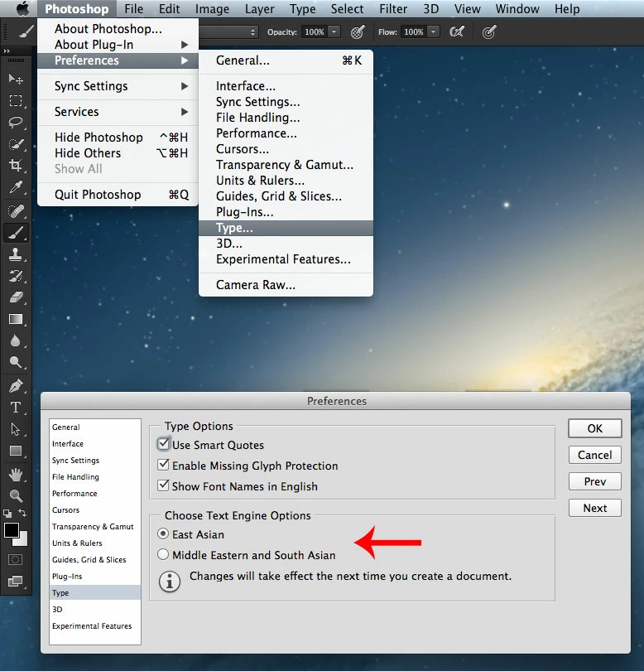The image size is (644, 671).
Task: Choose Type... in Preferences submenu
Action: click(x=286, y=228)
